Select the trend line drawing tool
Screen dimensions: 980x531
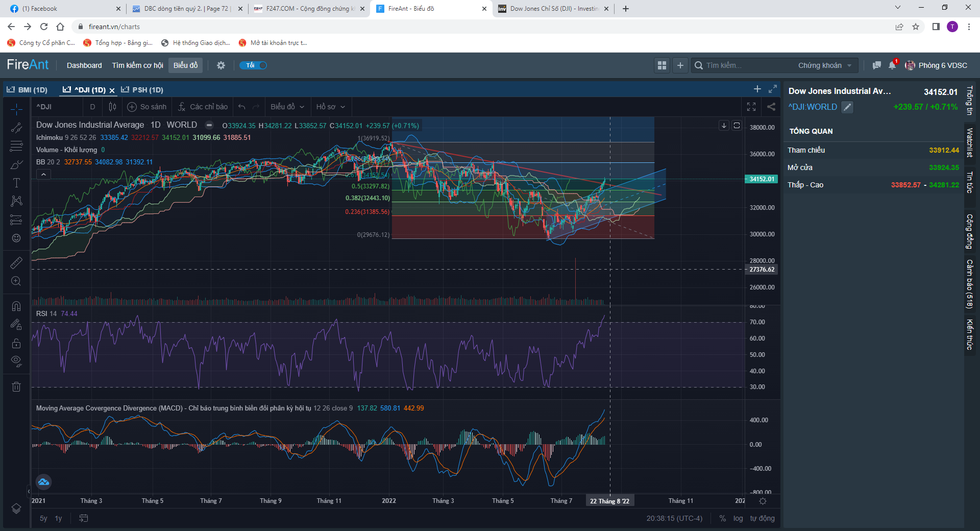pos(16,128)
